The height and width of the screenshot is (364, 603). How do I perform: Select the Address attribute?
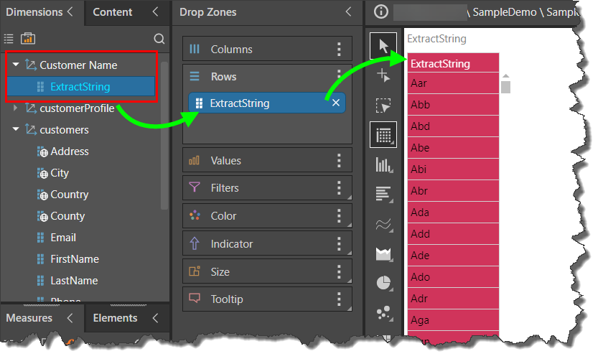(x=70, y=151)
